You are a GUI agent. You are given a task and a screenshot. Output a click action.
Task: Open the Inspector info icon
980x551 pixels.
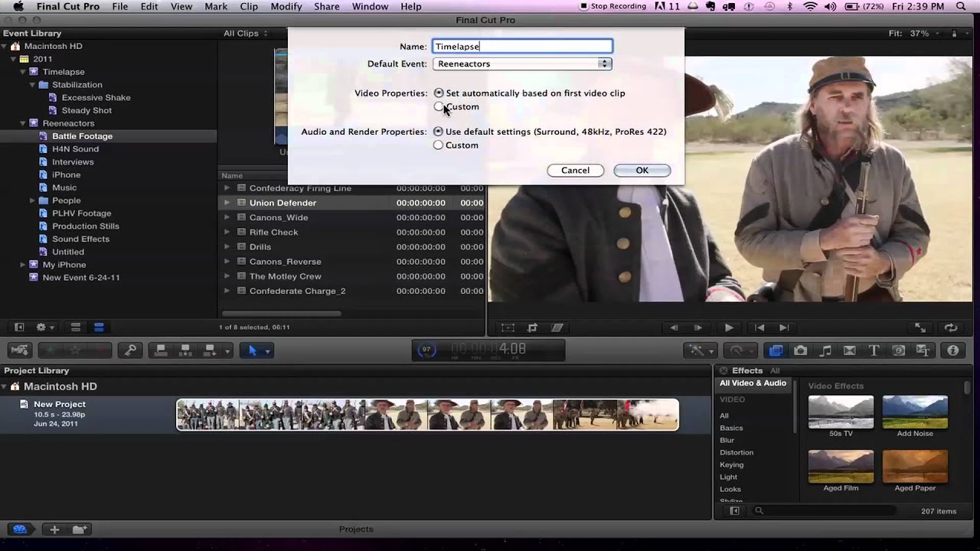953,350
